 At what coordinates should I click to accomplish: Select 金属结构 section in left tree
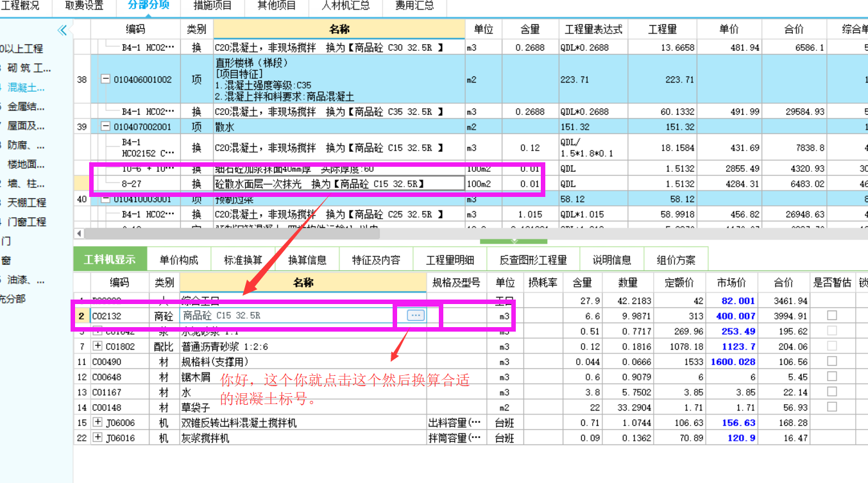(26, 106)
